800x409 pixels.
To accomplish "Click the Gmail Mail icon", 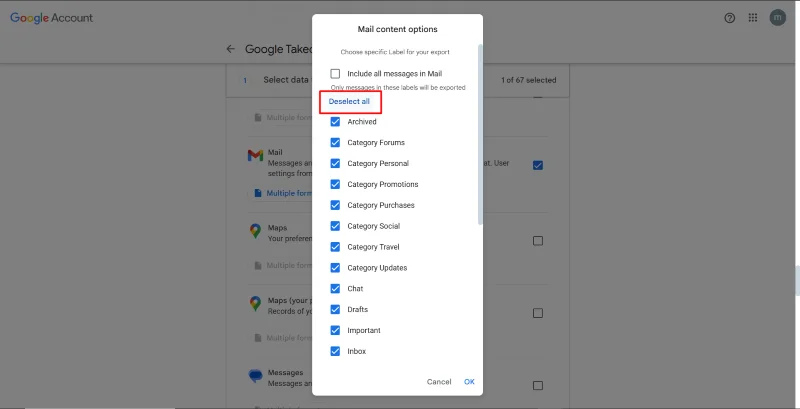I will [255, 156].
